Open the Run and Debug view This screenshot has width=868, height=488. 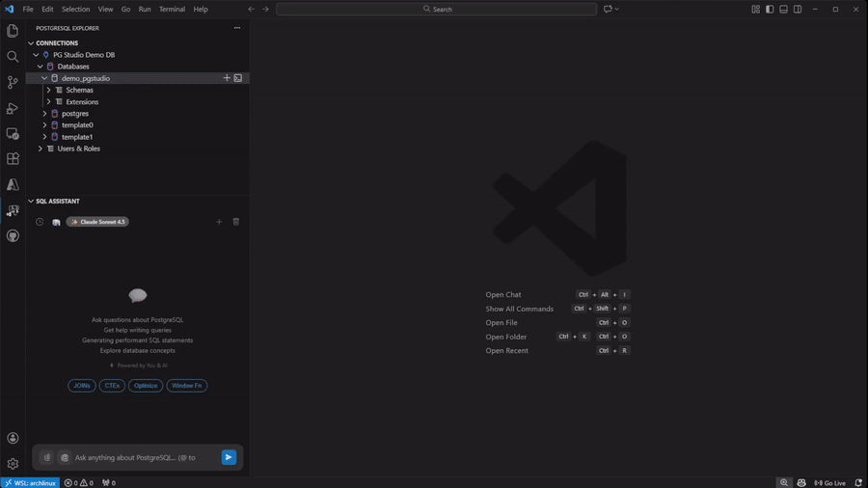13,108
